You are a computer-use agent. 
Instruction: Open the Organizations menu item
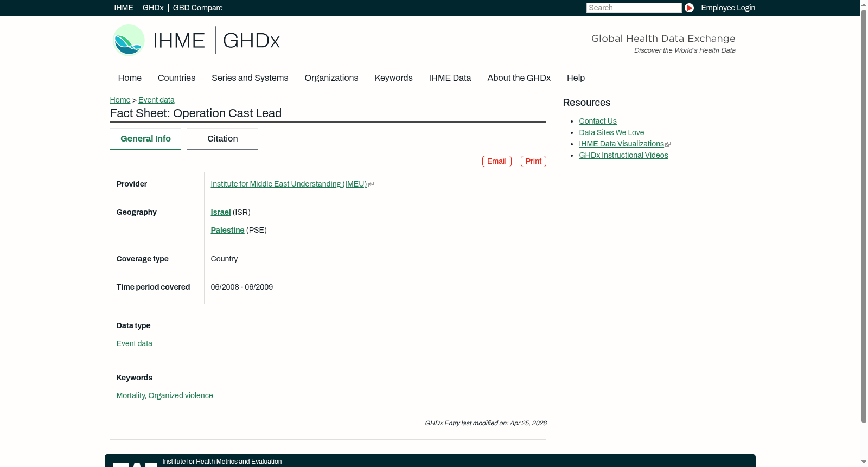pyautogui.click(x=331, y=78)
